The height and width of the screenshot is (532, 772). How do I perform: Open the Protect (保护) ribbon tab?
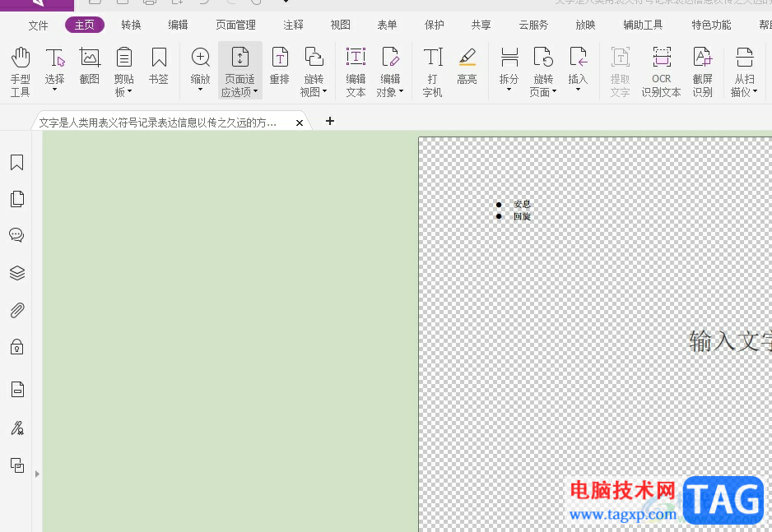[435, 25]
